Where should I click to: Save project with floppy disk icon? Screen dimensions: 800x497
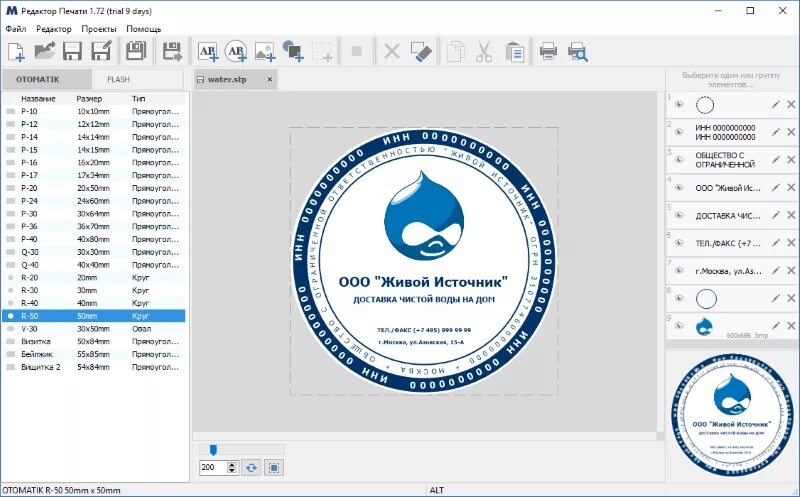tap(72, 52)
